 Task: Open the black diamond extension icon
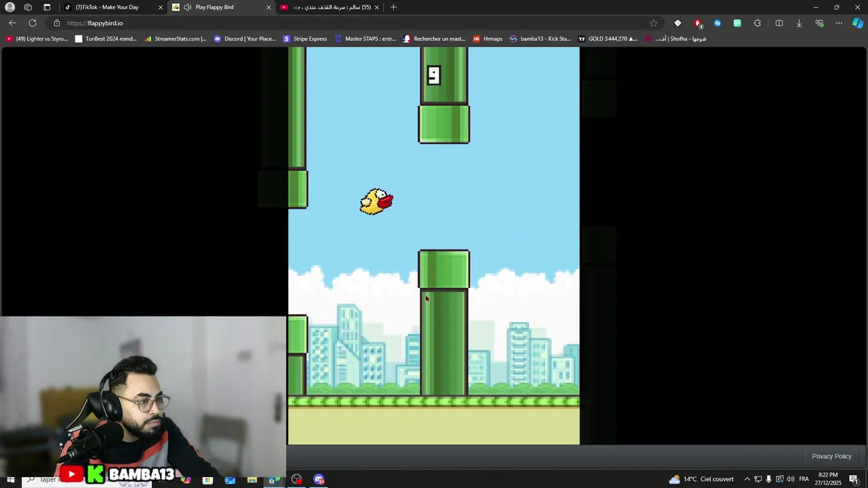677,23
